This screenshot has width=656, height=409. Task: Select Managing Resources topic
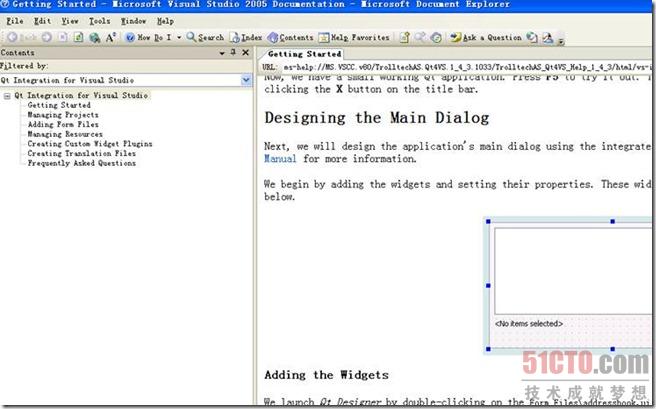coord(65,134)
